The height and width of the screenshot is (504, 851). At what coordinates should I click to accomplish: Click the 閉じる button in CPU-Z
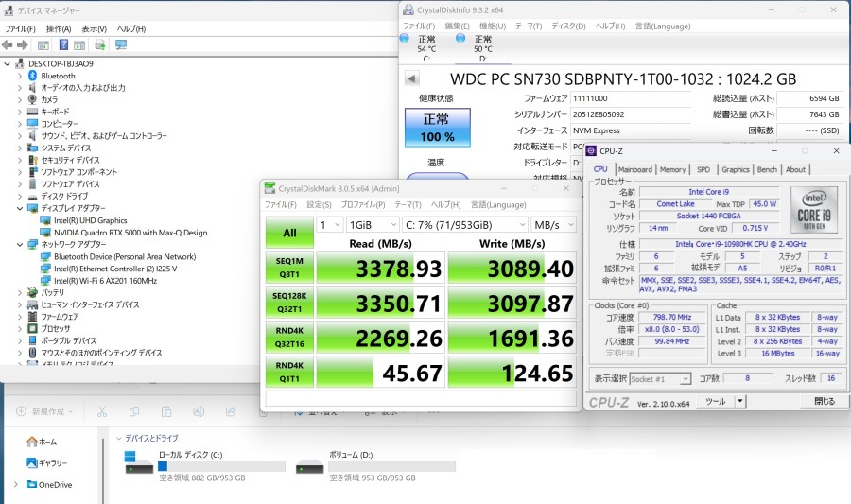tap(824, 402)
